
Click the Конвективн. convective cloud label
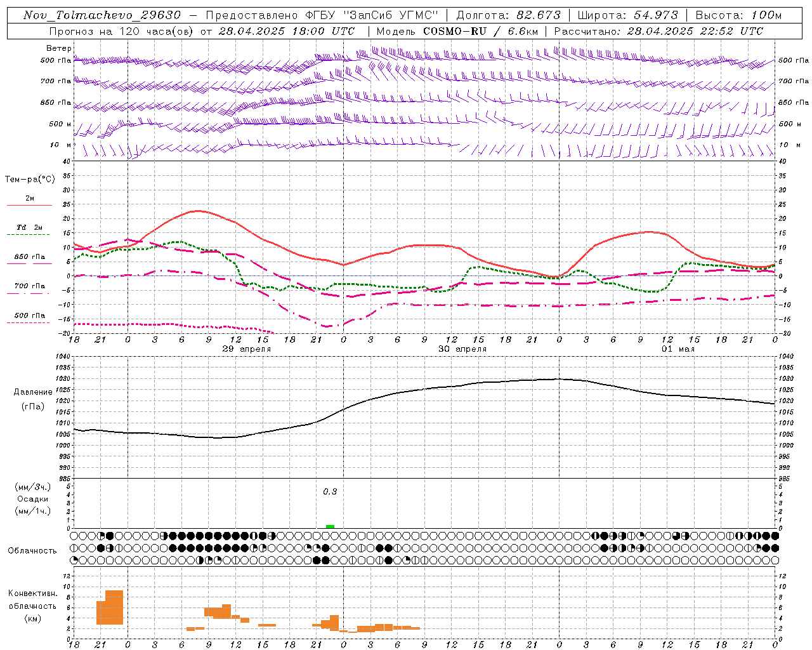[x=33, y=594]
